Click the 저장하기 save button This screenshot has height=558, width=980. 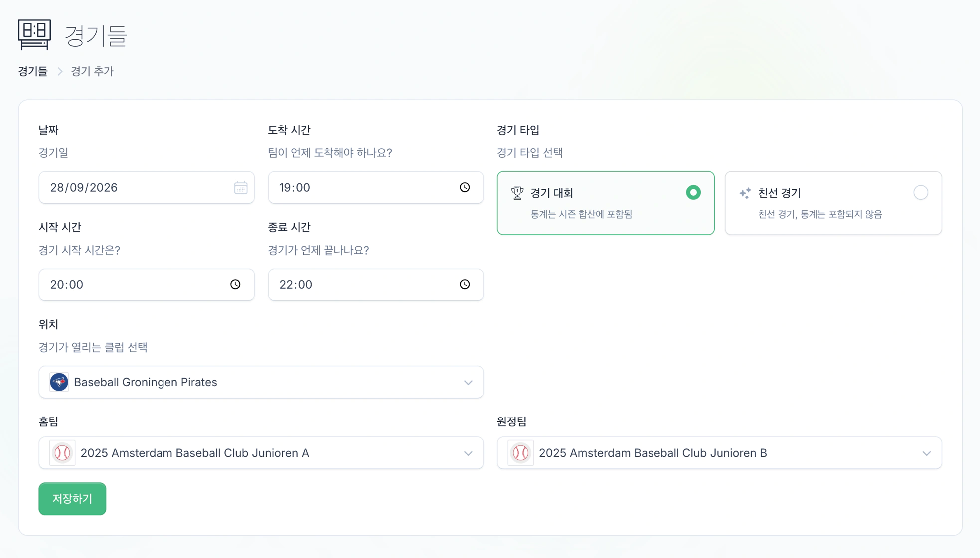click(72, 499)
